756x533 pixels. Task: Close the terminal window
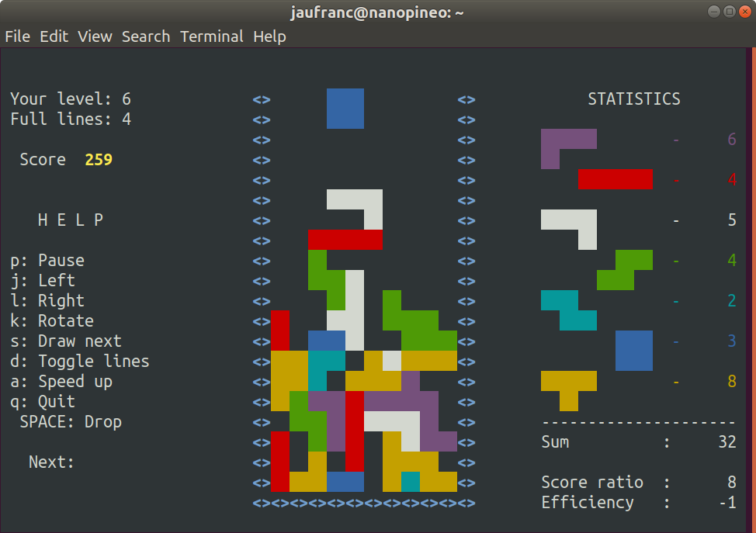click(x=745, y=12)
